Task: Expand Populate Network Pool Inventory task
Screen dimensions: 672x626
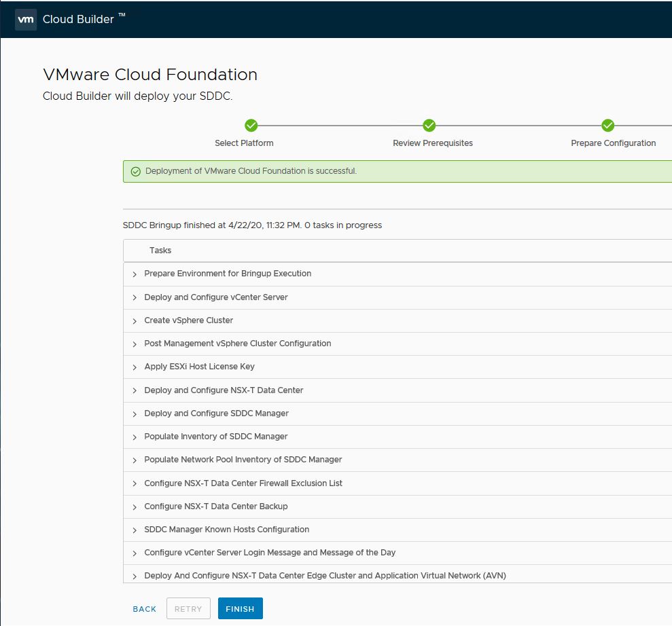Action: 135,460
